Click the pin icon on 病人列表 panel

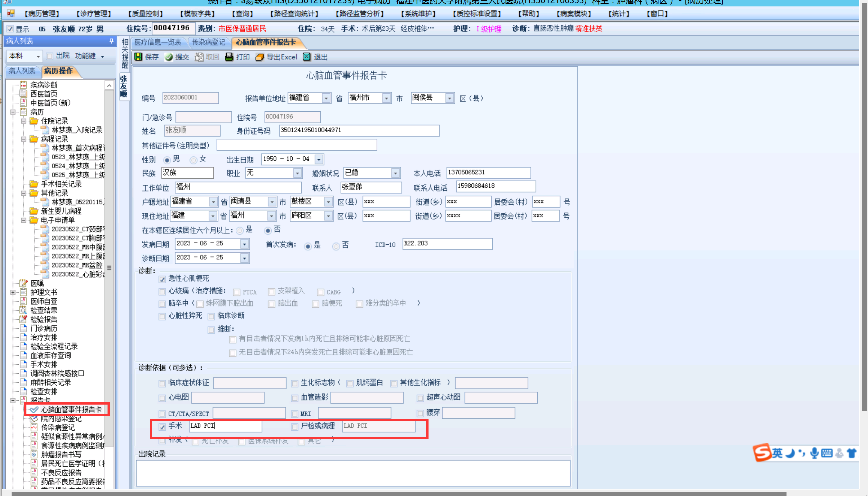[x=111, y=41]
